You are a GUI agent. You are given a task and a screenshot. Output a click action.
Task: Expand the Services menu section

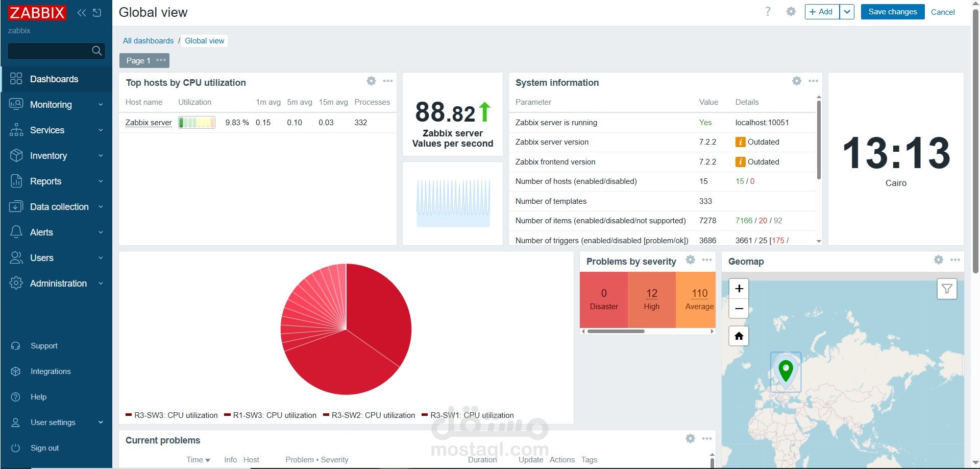(56, 130)
